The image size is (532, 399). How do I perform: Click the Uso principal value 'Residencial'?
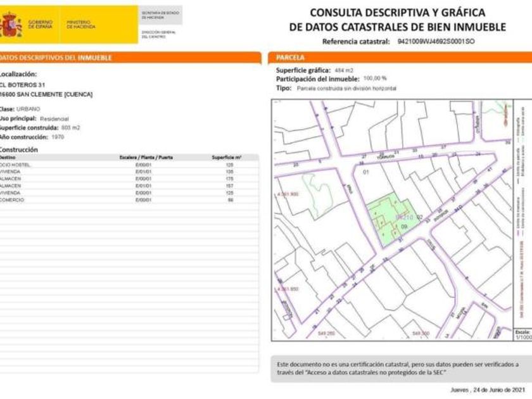coord(54,119)
